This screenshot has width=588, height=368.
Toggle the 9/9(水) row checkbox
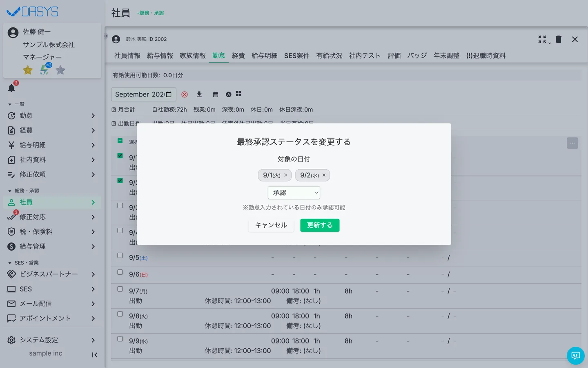coord(120,339)
